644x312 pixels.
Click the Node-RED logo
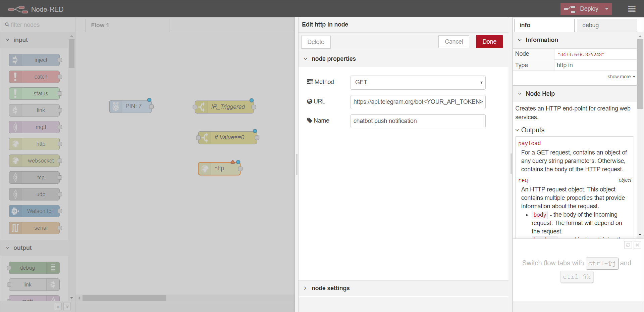(18, 9)
